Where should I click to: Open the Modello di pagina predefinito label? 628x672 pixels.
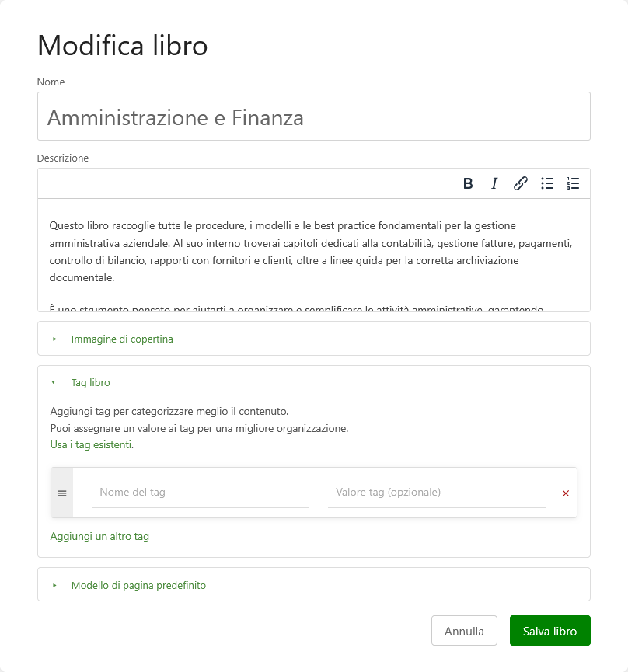[138, 586]
